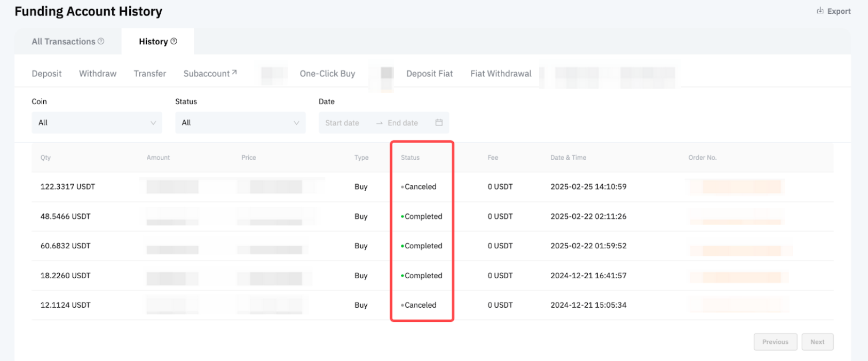Go to Withdraw history
The image size is (868, 361).
pos(98,74)
